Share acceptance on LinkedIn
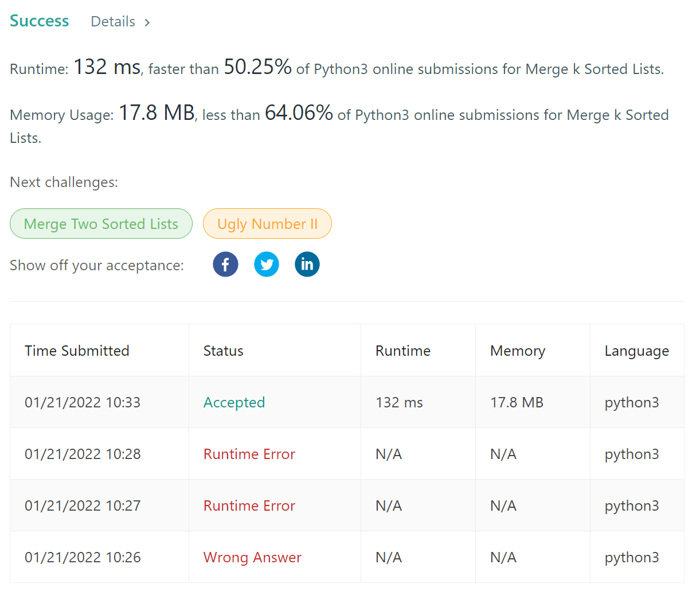The image size is (700, 595). coord(307,265)
